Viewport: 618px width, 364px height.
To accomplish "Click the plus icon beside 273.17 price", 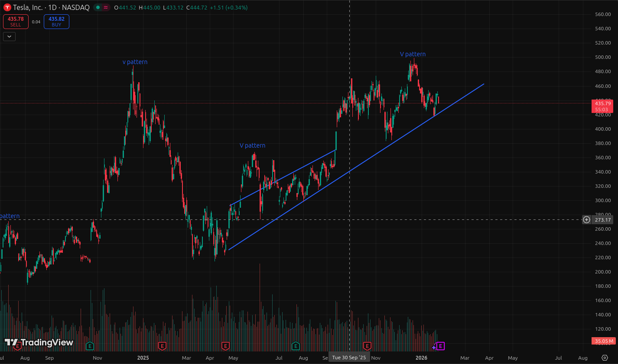I will point(586,220).
